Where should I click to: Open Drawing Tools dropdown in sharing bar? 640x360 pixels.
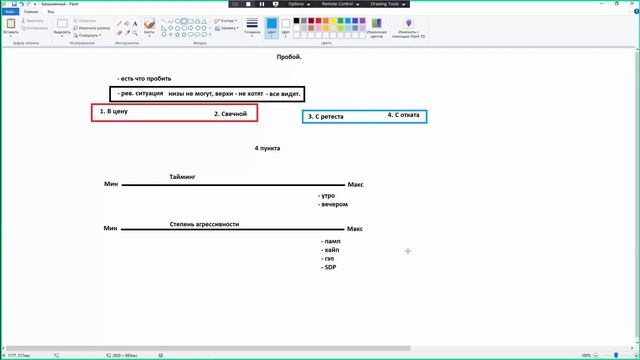pyautogui.click(x=388, y=4)
